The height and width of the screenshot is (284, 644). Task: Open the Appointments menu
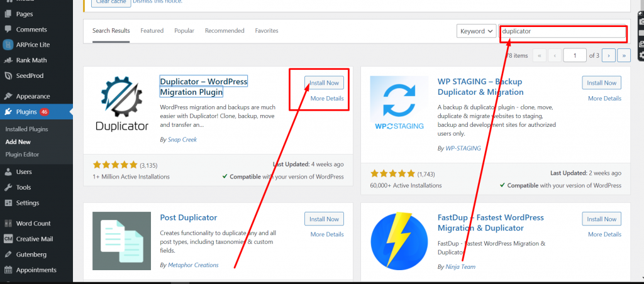click(36, 270)
